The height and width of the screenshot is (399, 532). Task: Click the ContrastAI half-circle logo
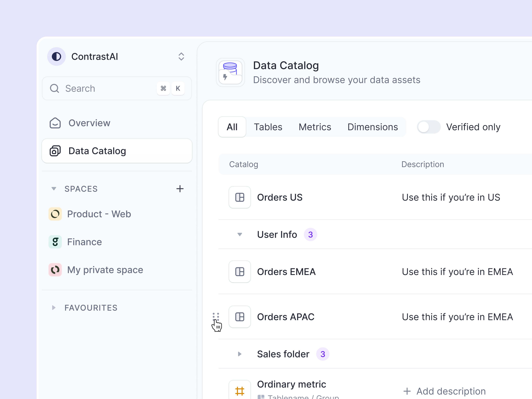pos(56,57)
